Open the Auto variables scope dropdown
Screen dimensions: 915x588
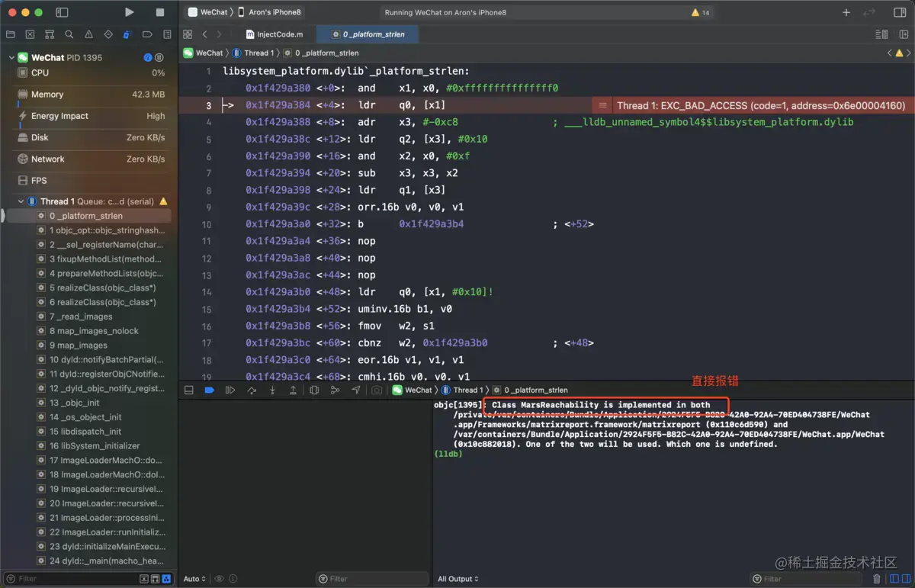pos(195,579)
